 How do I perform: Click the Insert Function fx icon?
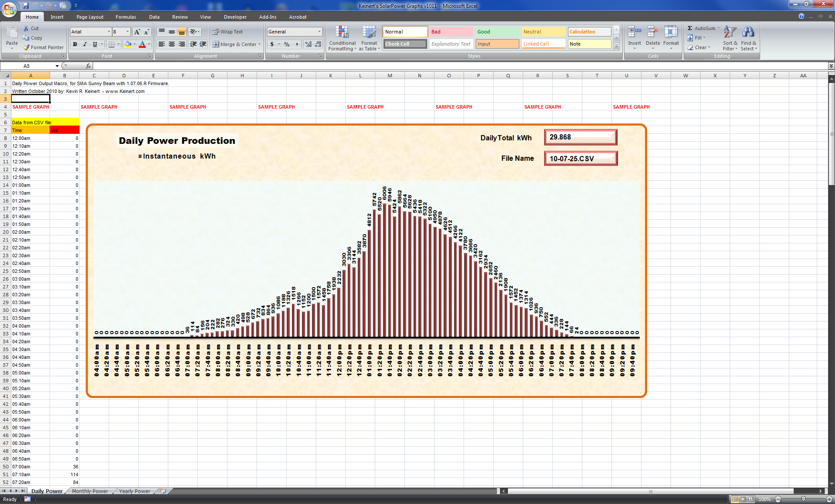[x=88, y=66]
